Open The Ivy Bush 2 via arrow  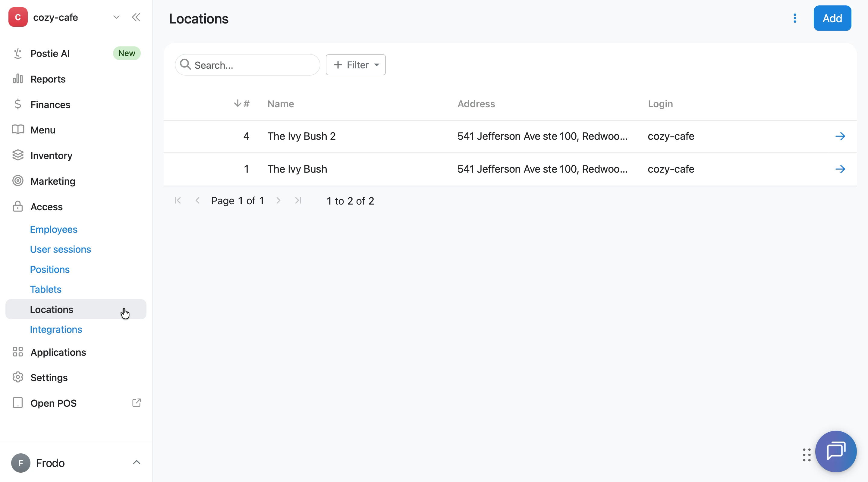[x=840, y=136]
